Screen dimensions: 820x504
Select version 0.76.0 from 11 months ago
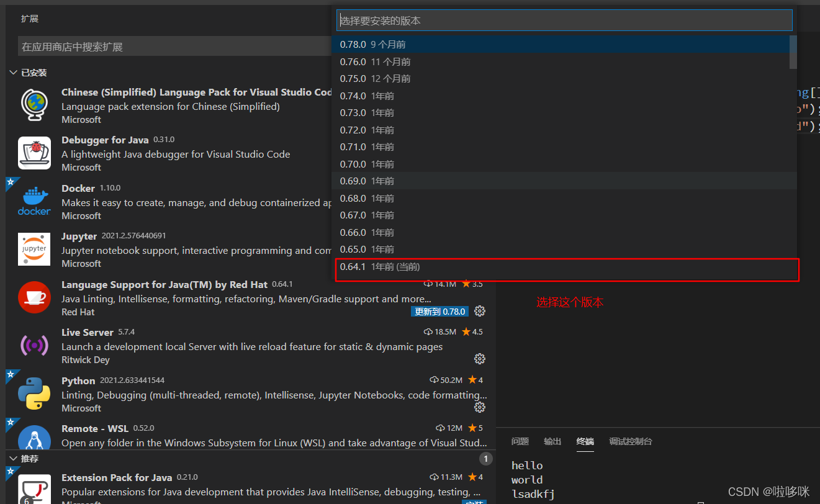click(561, 61)
